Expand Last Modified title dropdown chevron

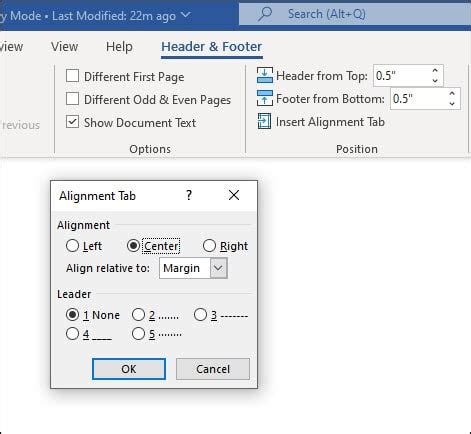tap(186, 15)
